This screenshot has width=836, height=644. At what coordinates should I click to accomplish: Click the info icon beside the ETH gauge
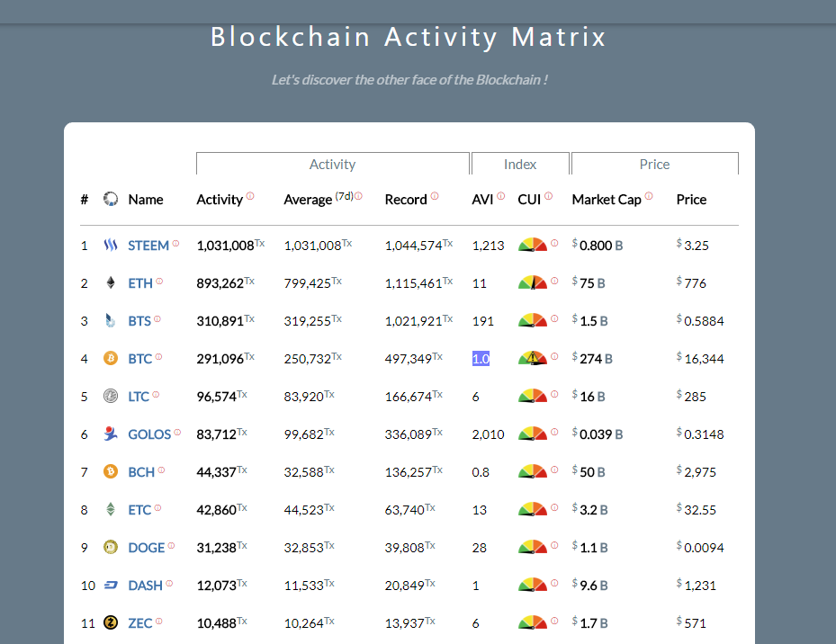pyautogui.click(x=554, y=281)
